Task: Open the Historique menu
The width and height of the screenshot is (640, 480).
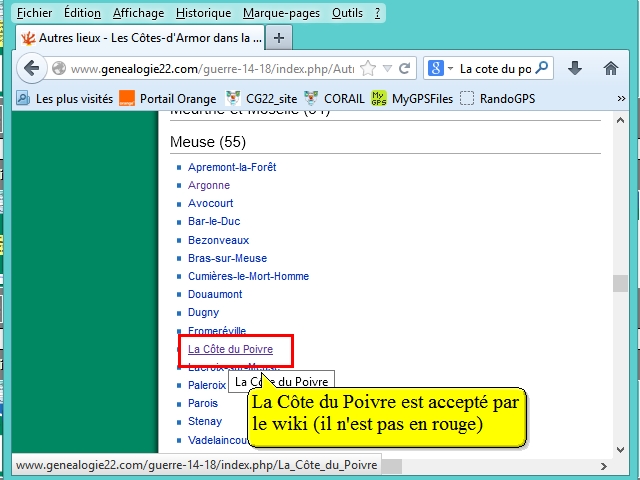Action: pos(203,13)
